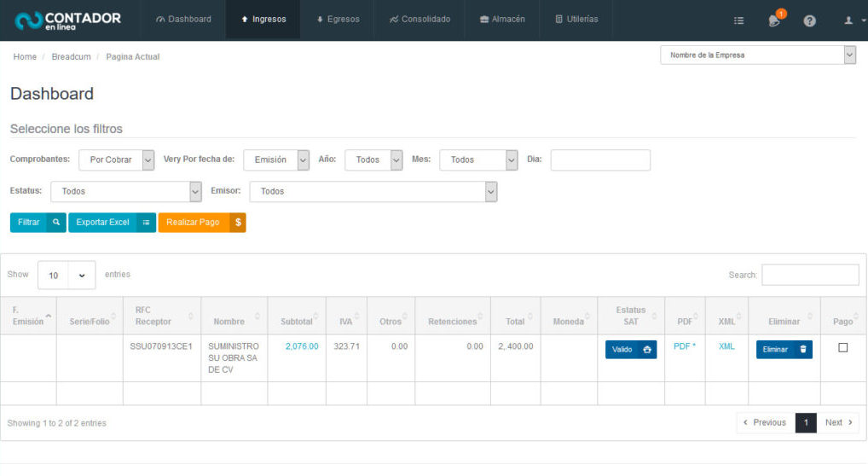Open the Emisor dropdown
The image size is (868, 476).
[x=373, y=191]
